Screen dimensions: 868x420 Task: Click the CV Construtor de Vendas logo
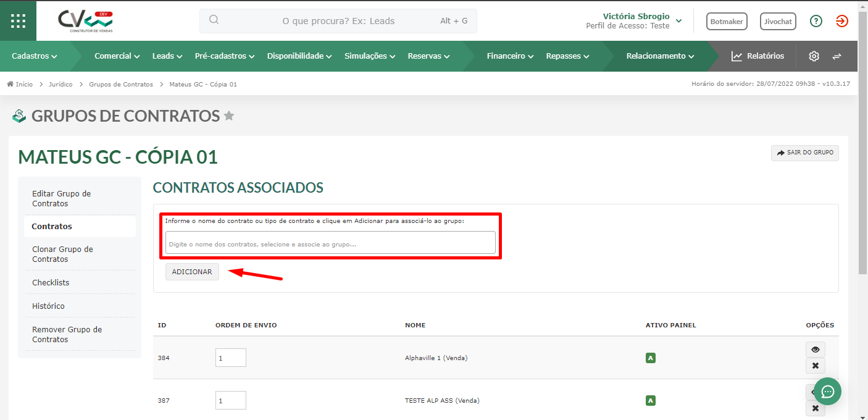(x=86, y=21)
